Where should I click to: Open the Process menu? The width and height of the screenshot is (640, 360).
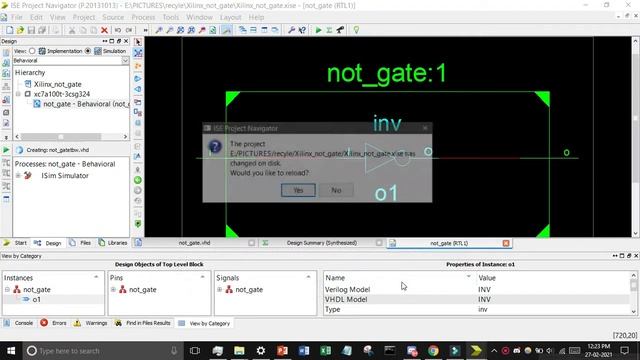coord(143,17)
